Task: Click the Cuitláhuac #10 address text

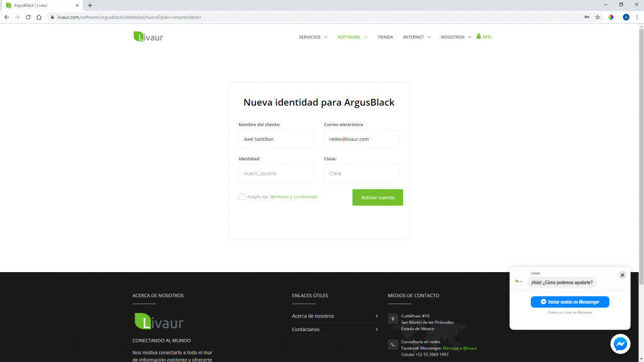Action: [415, 315]
